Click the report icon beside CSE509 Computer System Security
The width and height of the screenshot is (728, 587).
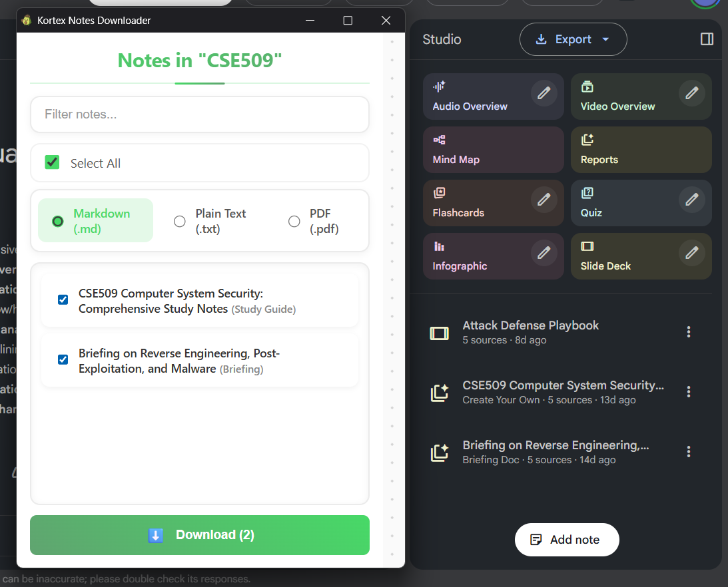(439, 393)
